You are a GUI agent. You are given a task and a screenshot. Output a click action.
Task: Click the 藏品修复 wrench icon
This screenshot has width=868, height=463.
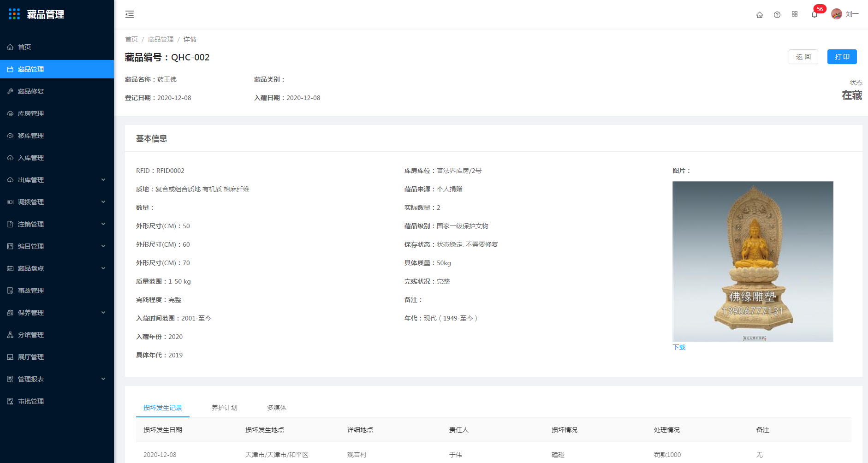10,91
